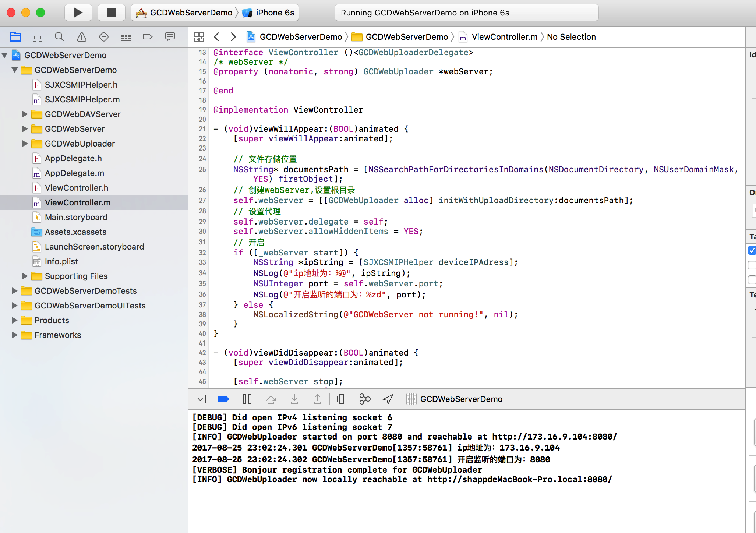Open the Memory Graph debugger

point(365,399)
